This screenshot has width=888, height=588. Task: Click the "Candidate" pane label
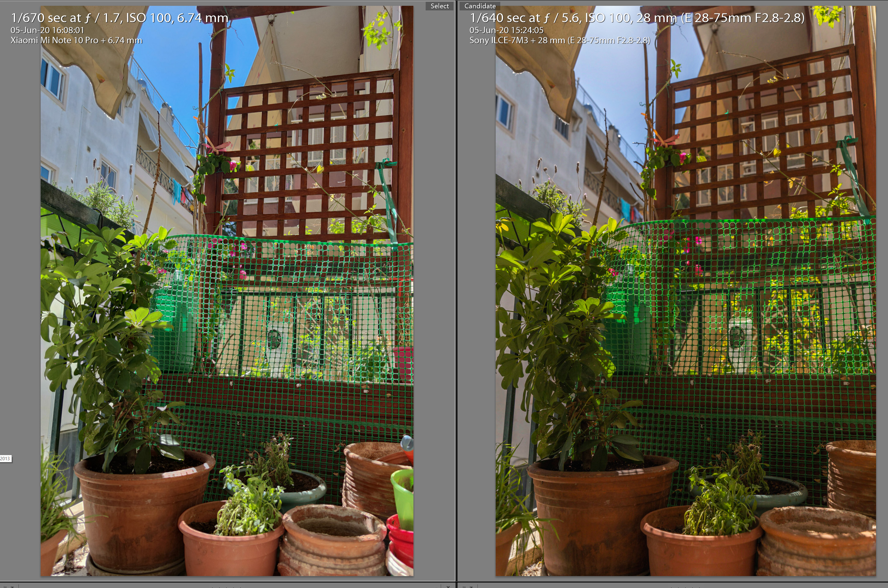point(480,6)
